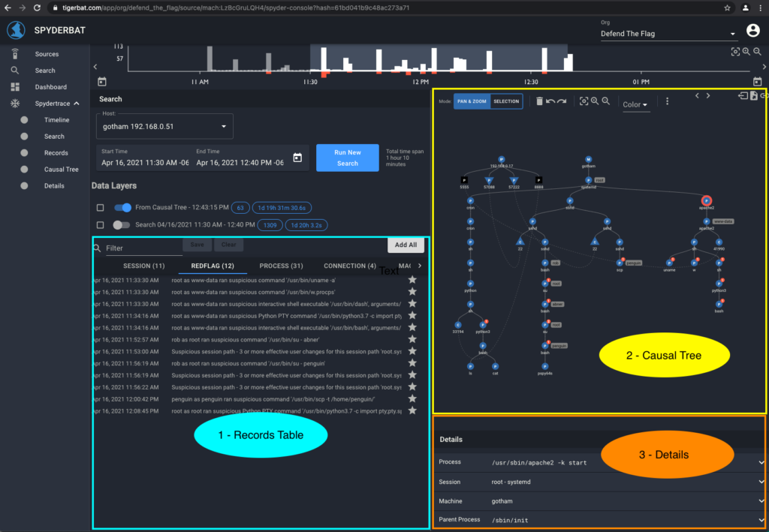Zoom in on the timeline histogram
This screenshot has width=769, height=532.
746,52
